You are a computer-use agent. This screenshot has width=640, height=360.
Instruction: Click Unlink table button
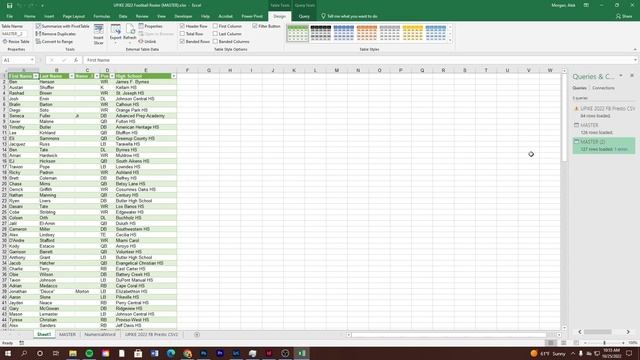click(x=147, y=42)
